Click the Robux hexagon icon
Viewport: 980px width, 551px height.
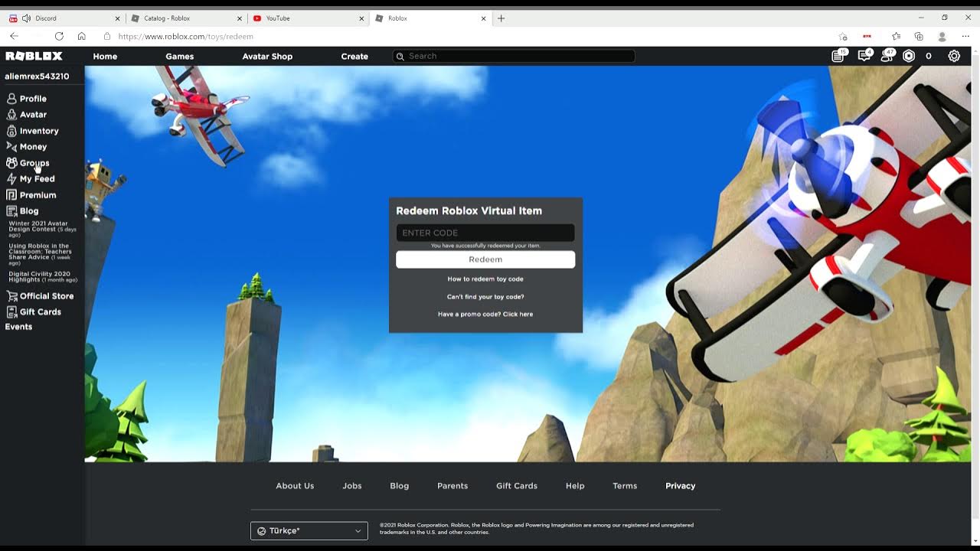pyautogui.click(x=909, y=56)
